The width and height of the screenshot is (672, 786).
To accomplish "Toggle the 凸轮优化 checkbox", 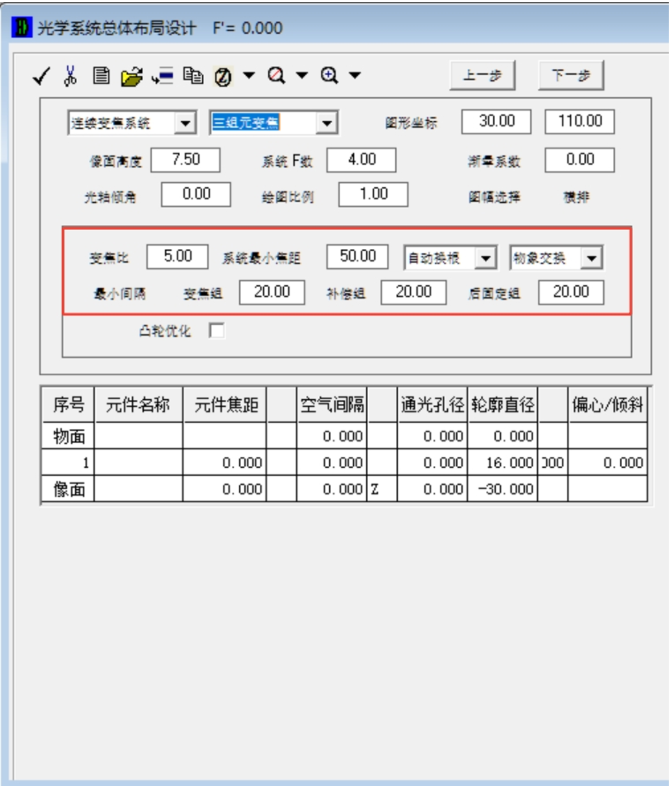I will pyautogui.click(x=215, y=331).
